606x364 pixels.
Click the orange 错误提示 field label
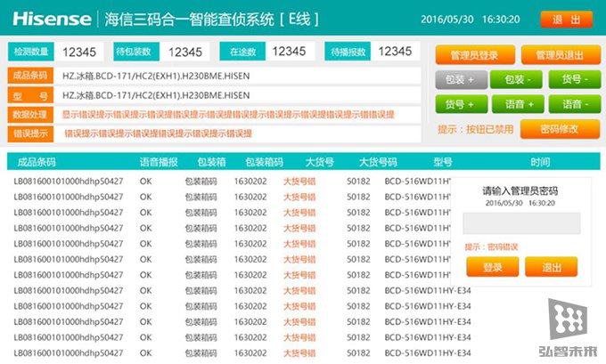[30, 134]
